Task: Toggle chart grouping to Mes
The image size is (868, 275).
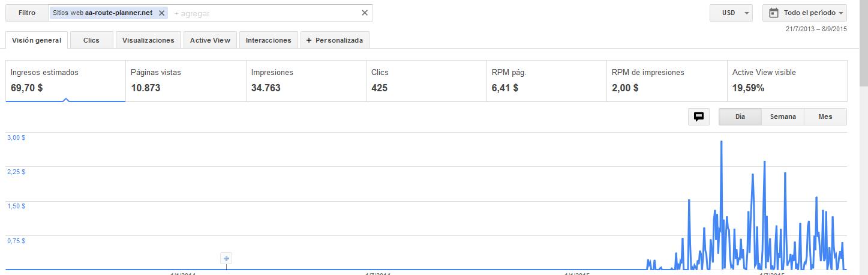Action: (x=825, y=116)
